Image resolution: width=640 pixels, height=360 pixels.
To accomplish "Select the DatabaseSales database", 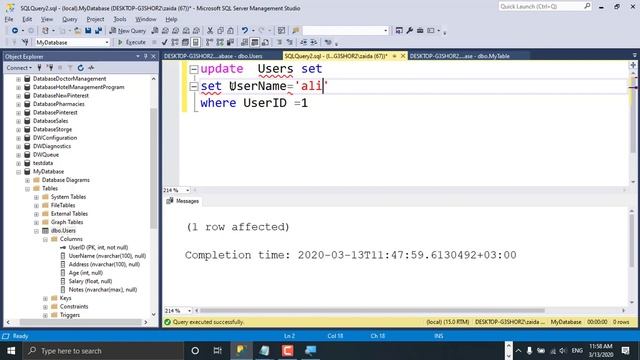I will point(51,121).
